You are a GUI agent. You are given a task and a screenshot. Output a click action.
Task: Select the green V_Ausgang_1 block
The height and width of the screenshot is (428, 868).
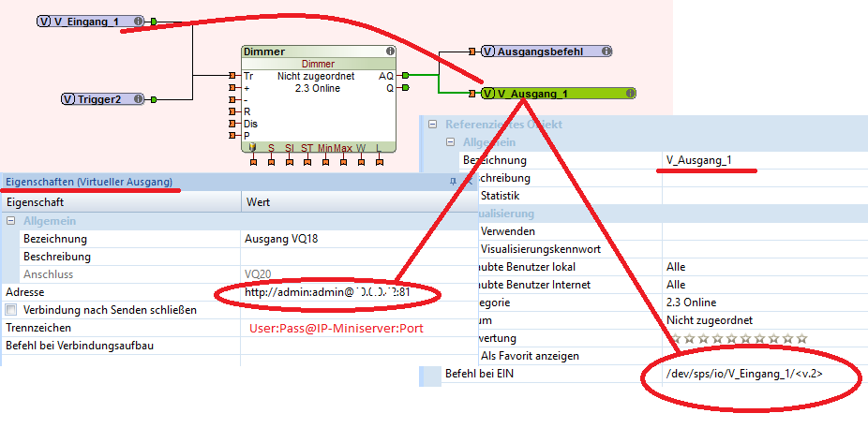coord(559,94)
